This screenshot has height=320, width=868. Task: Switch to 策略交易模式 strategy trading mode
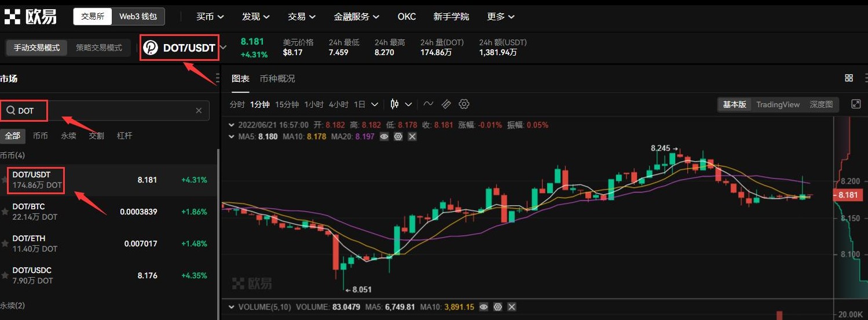99,48
